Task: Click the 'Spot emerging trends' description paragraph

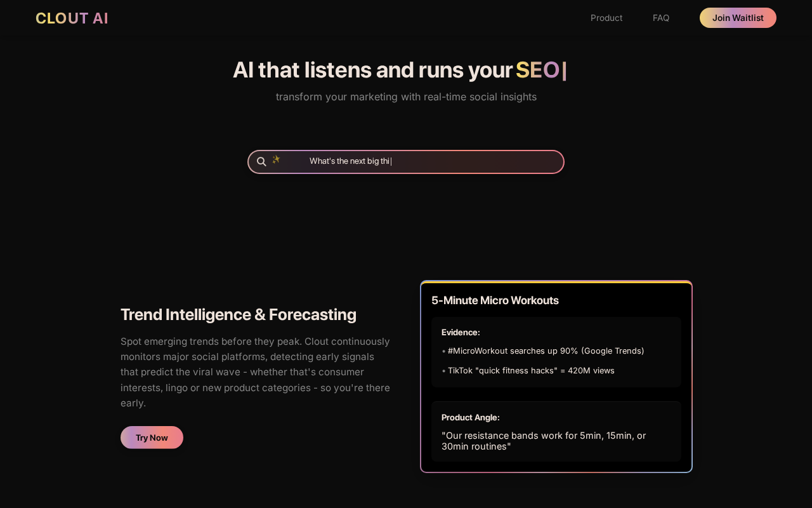Action: (x=255, y=372)
